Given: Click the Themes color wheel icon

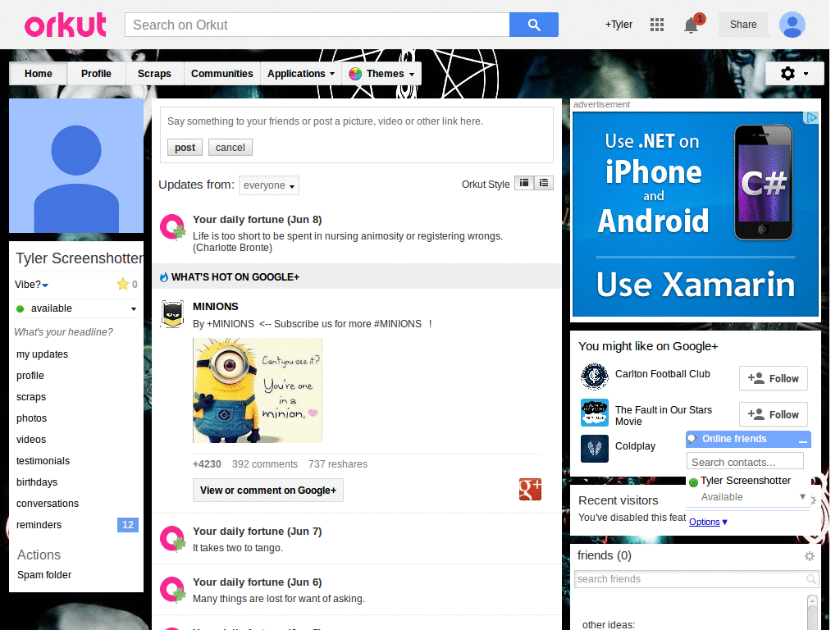Looking at the screenshot, I should [355, 74].
